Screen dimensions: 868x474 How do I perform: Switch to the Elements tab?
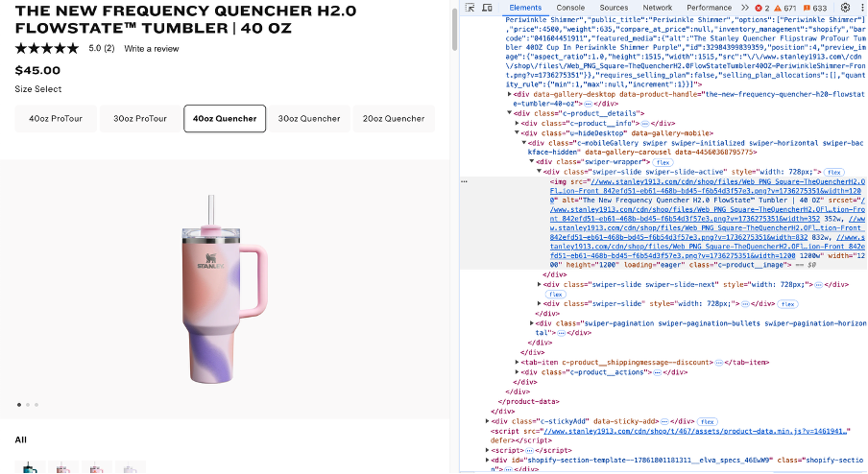click(x=525, y=8)
